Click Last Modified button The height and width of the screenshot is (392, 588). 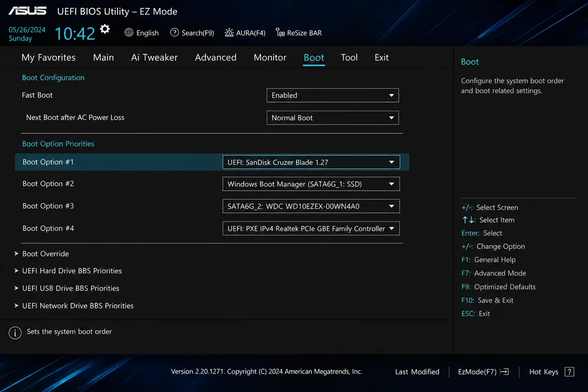(x=417, y=372)
